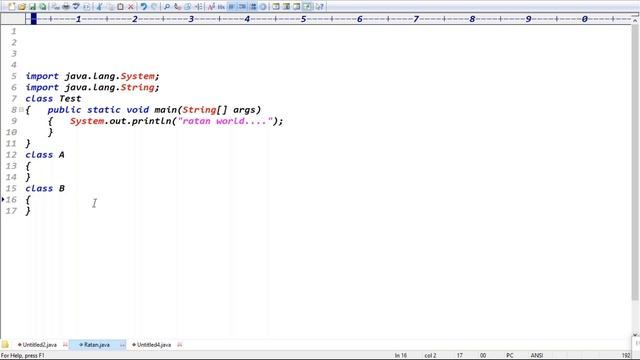Switch to the Hex viewer icon

221,7
